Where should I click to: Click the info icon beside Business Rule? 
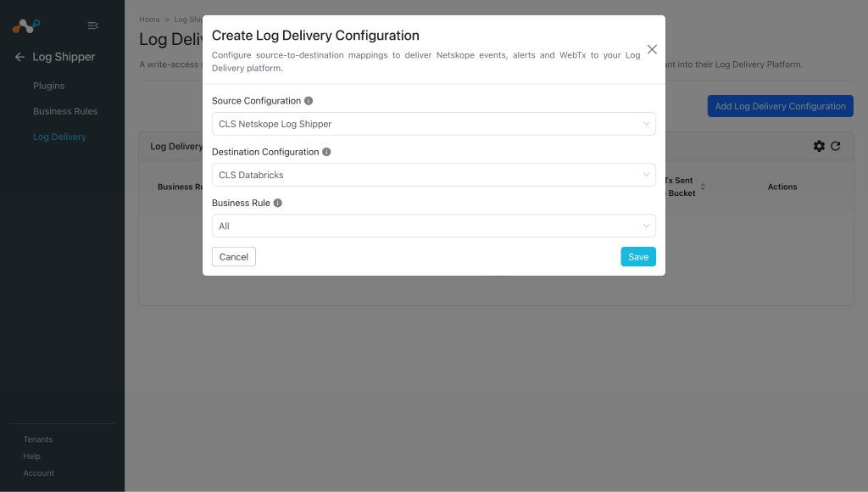click(278, 203)
